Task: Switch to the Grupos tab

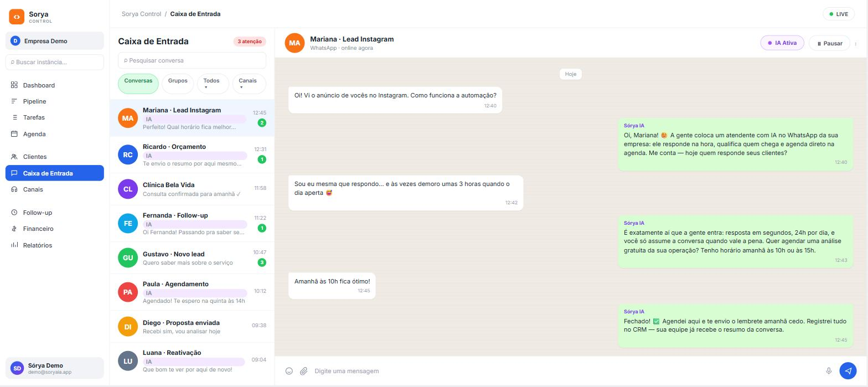Action: [178, 81]
